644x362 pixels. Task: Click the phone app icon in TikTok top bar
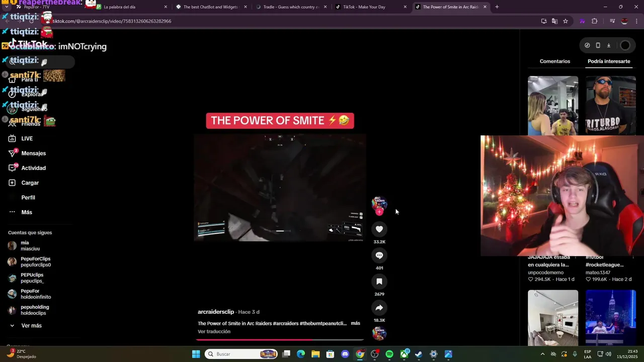tap(598, 45)
